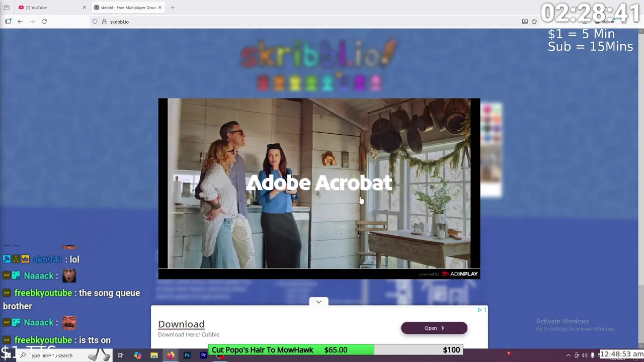The width and height of the screenshot is (644, 362).
Task: Show hidden system tray icons chevron
Action: tap(569, 355)
